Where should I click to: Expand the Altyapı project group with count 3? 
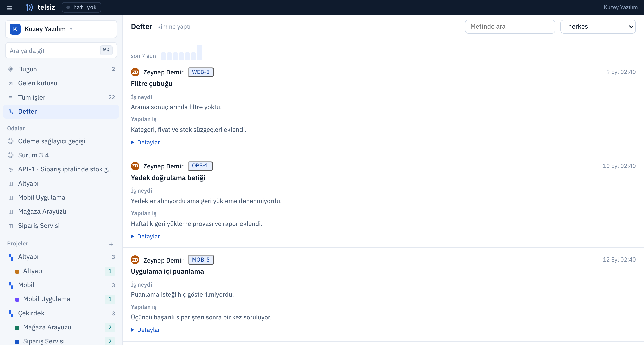pos(61,257)
